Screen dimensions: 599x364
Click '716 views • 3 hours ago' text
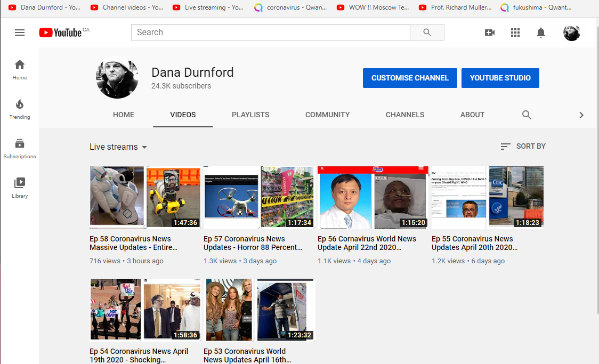coord(126,261)
